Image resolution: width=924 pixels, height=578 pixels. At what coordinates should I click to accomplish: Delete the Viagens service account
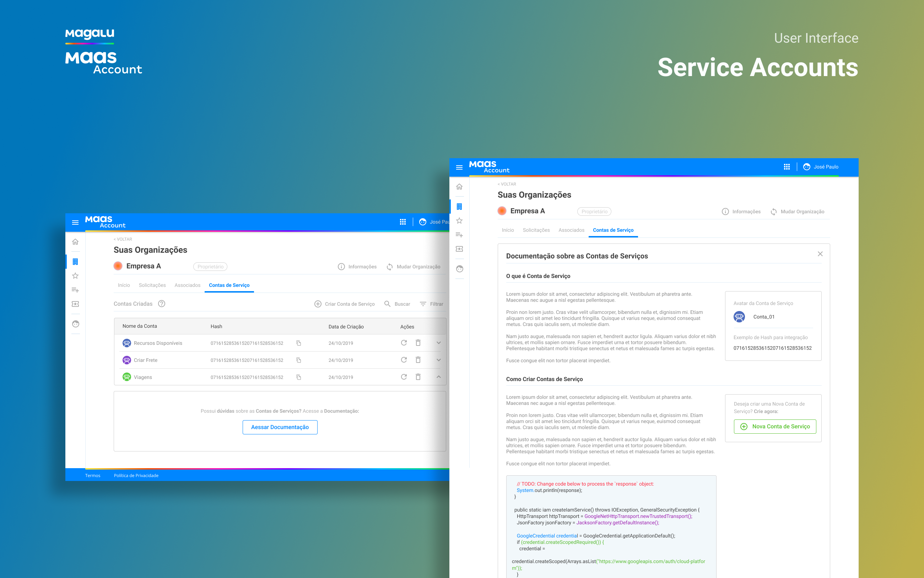(x=418, y=377)
